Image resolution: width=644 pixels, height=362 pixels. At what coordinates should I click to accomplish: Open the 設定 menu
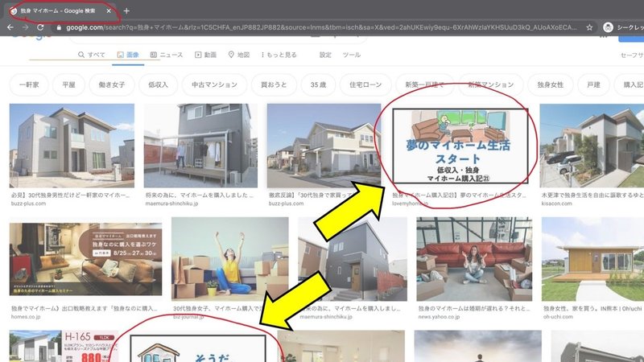[325, 55]
